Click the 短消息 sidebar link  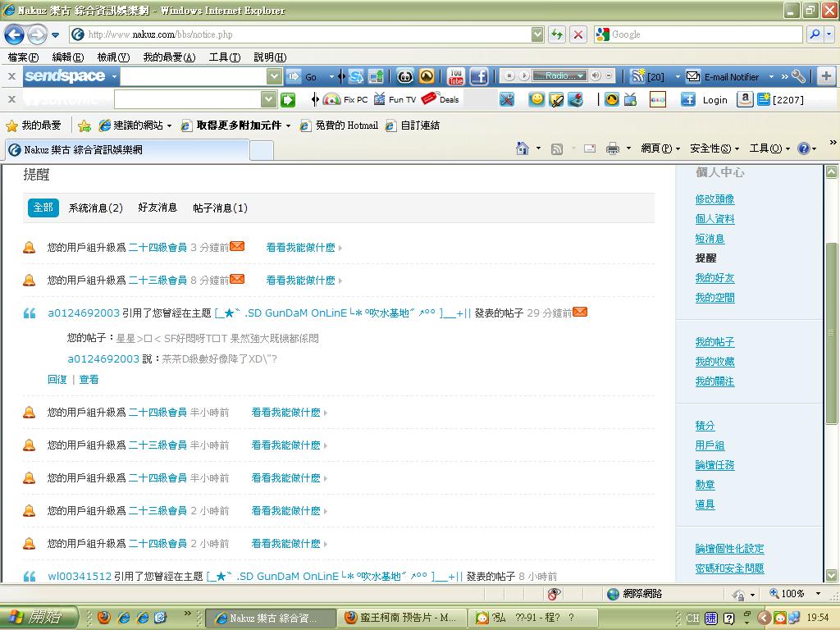[710, 239]
